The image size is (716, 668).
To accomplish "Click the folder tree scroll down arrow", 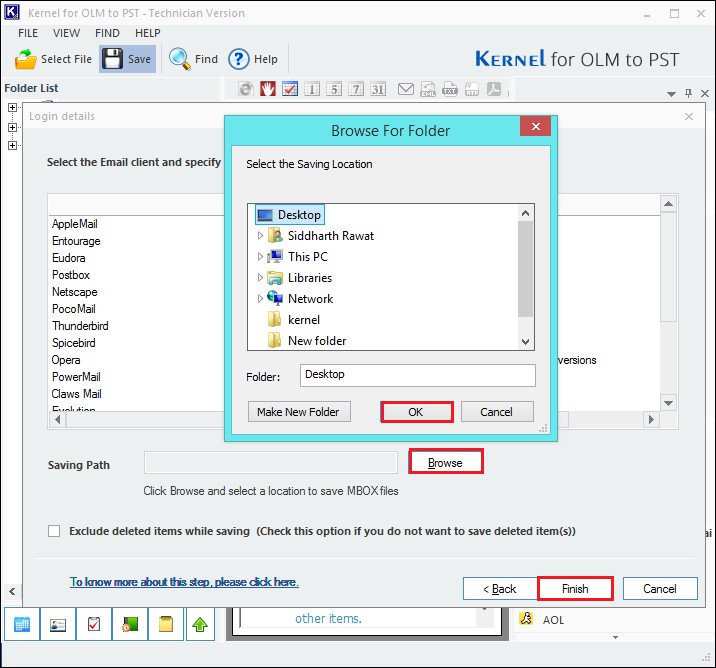I will click(526, 342).
